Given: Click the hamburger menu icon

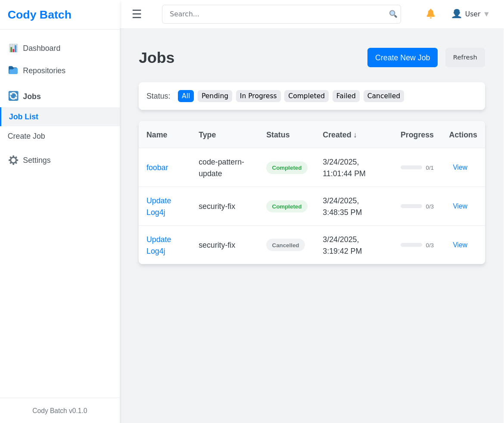Looking at the screenshot, I should click(x=137, y=14).
